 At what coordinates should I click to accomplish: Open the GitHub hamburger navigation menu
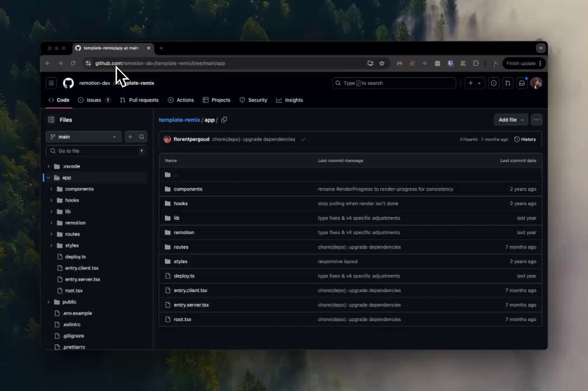tap(52, 83)
